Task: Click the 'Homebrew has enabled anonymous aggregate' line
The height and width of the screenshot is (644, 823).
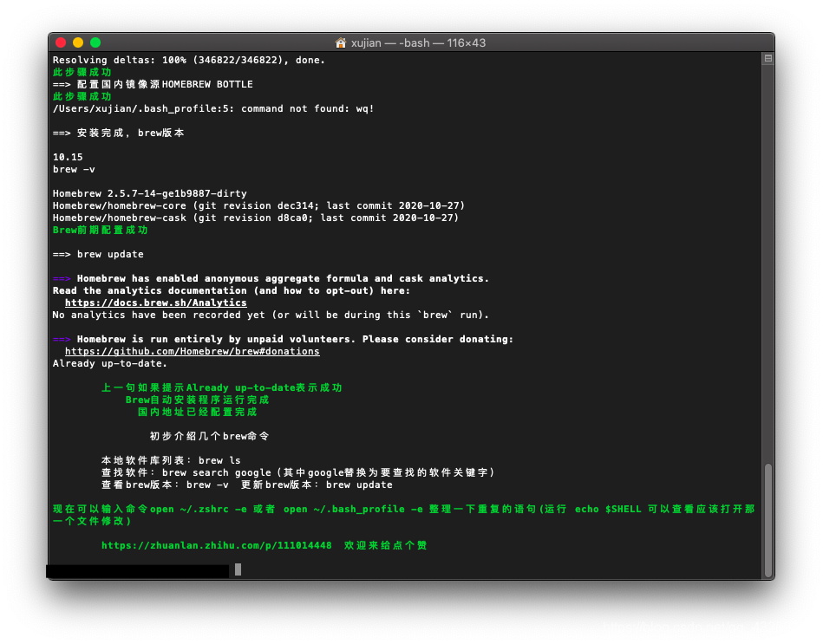Action: (271, 278)
